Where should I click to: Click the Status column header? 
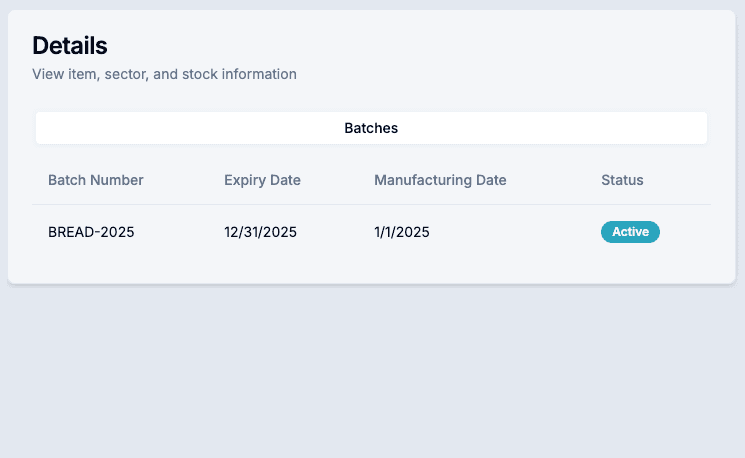click(x=622, y=180)
